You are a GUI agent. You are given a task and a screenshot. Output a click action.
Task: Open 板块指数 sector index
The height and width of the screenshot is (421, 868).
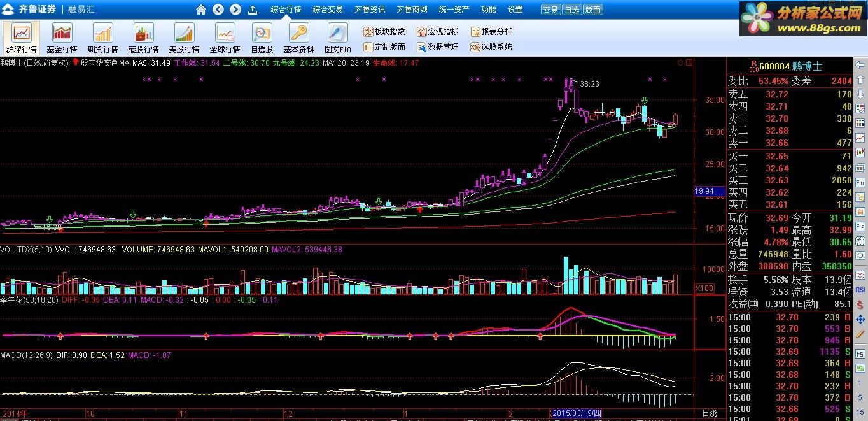384,31
